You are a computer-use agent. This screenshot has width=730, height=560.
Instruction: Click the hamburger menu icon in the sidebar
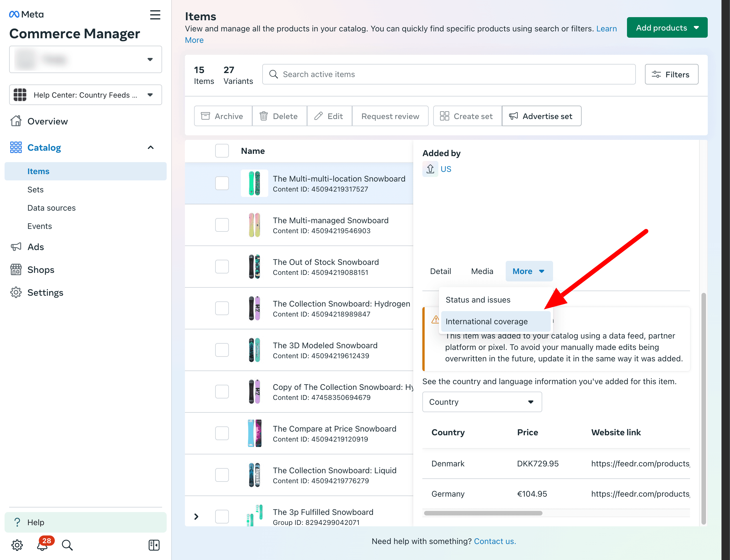point(155,15)
